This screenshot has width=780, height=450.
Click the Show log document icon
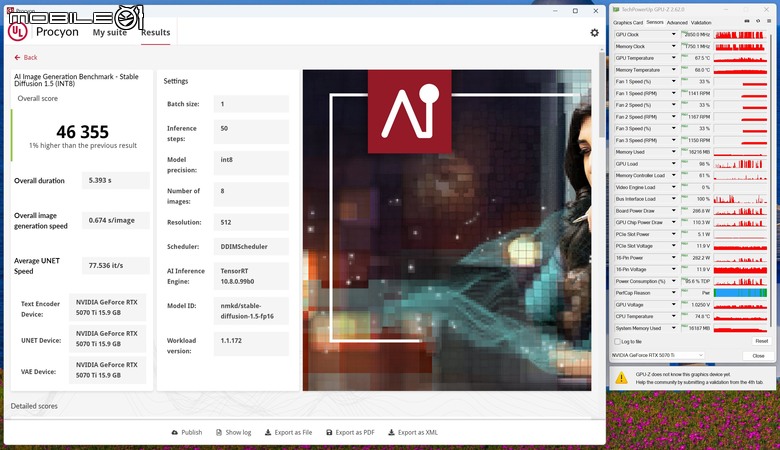[218, 432]
